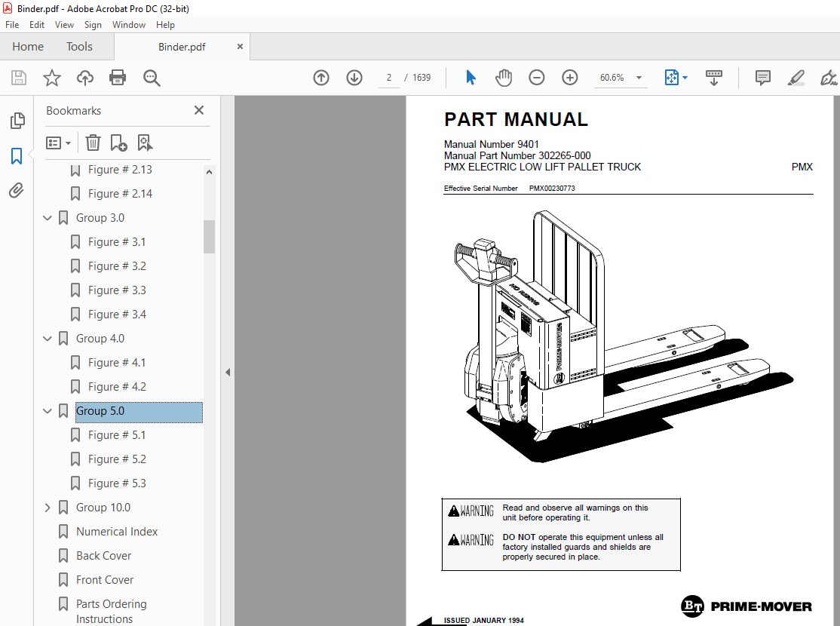840x626 pixels.
Task: Expand the Group 10.0 bookmark
Action: [x=48, y=507]
